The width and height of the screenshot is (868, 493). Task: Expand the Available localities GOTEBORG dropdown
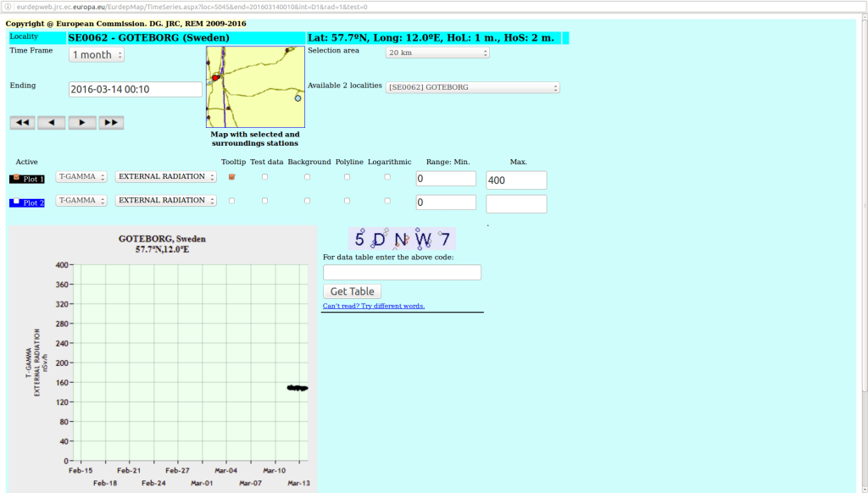point(473,87)
